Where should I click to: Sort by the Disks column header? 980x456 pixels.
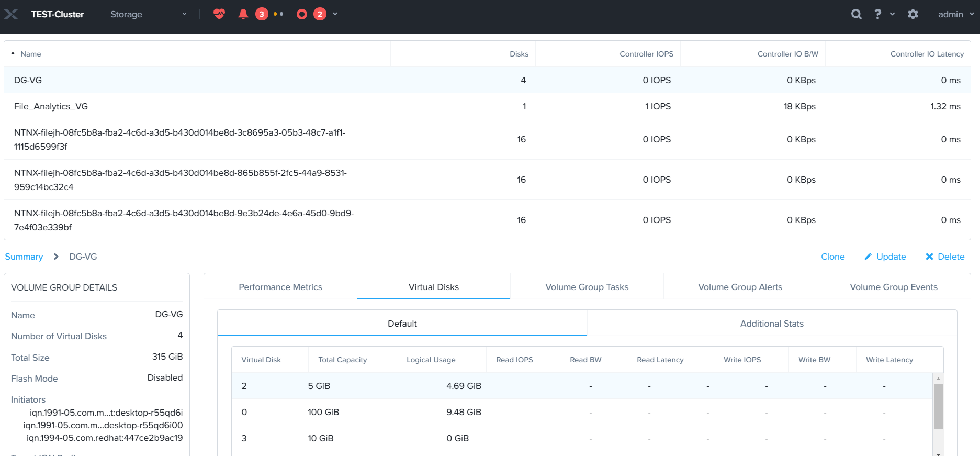[519, 54]
